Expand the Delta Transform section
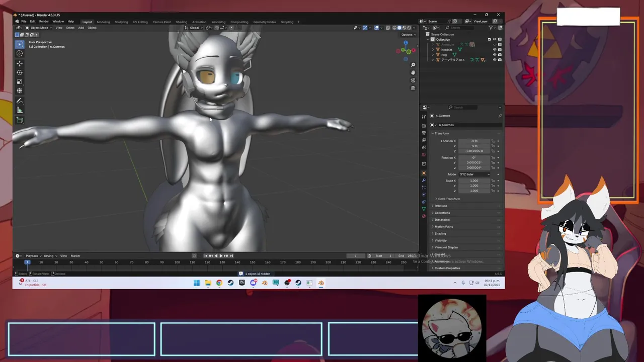644x362 pixels. click(x=448, y=199)
